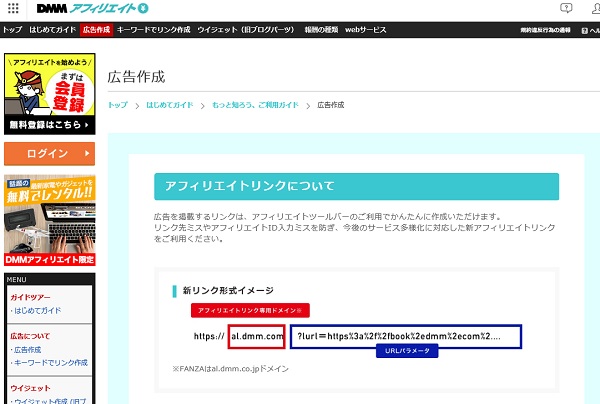Click the ガイドツアー sidebar heading

point(30,297)
